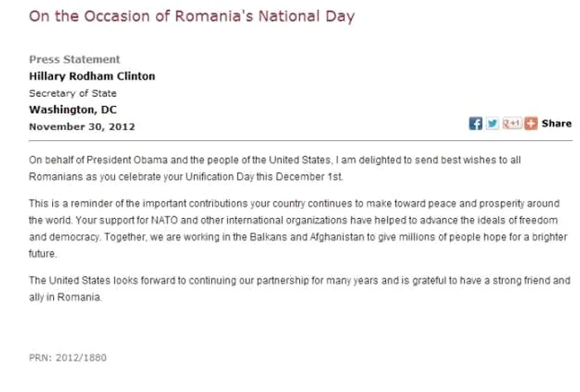This screenshot has height=392, width=580.
Task: Click the Secretary of State subtitle
Action: [73, 93]
